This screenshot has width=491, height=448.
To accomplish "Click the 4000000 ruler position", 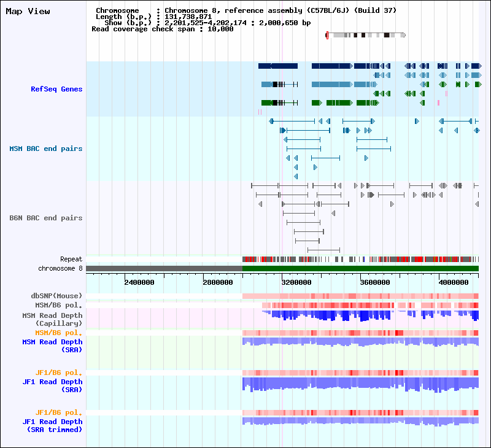I will tap(454, 282).
